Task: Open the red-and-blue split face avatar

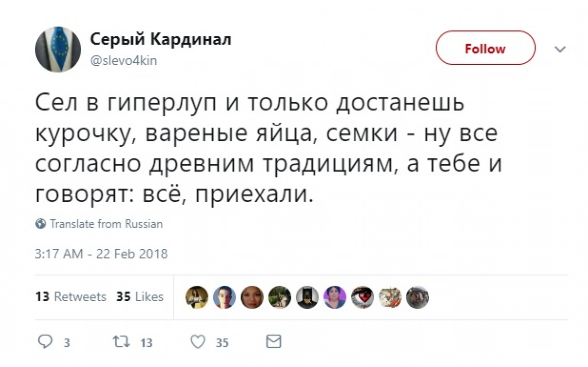Action: click(x=224, y=297)
